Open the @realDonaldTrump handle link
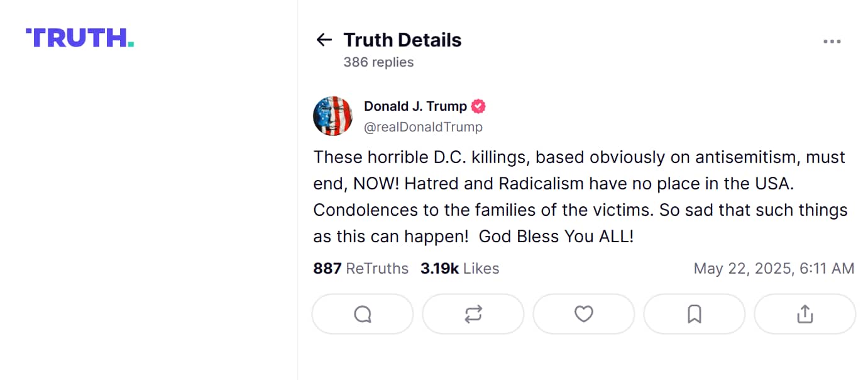The image size is (868, 380). point(423,127)
